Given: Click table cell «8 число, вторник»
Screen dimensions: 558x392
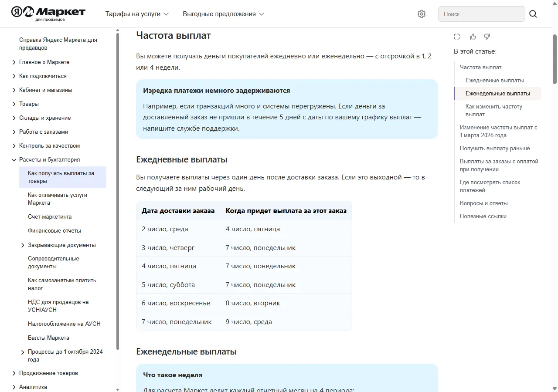Looking at the screenshot, I should click(x=286, y=303).
